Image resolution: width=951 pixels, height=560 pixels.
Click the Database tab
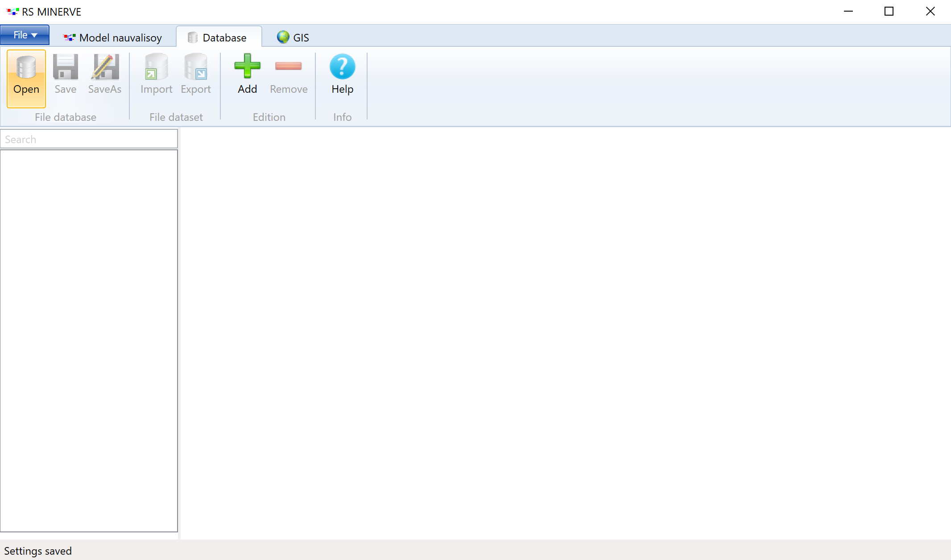click(224, 37)
